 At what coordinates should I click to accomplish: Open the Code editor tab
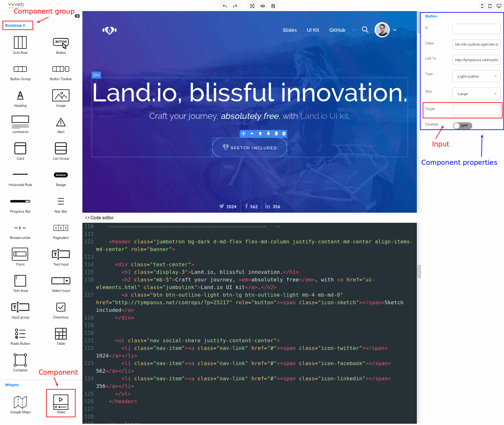click(x=100, y=218)
